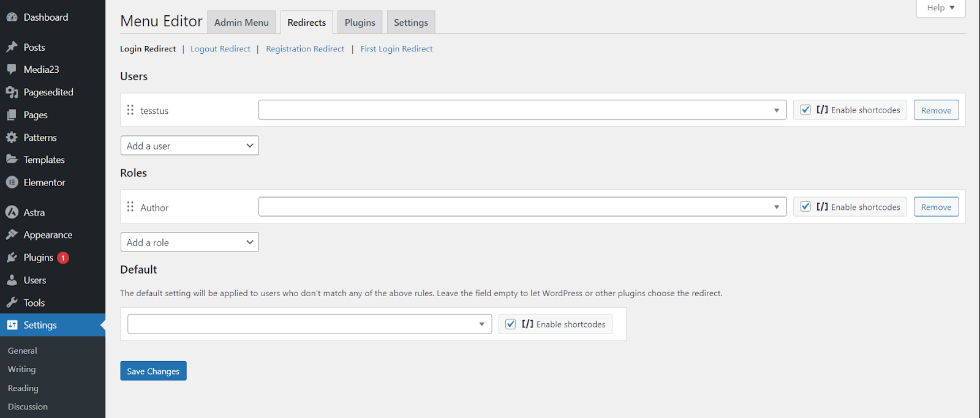Disable shortcodes checkbox in Default section
The image size is (980, 418).
click(x=511, y=324)
